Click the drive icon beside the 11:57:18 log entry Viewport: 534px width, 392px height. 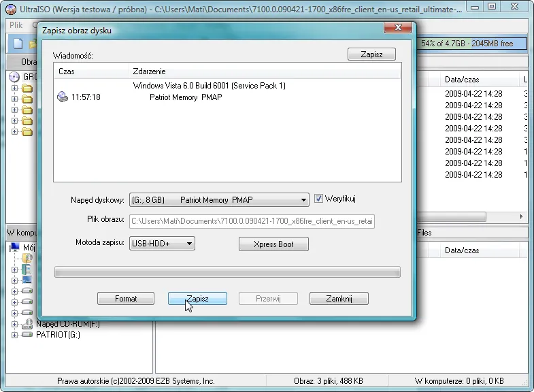(63, 97)
